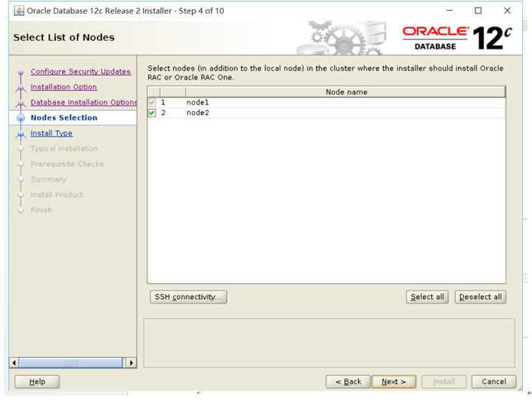The height and width of the screenshot is (401, 532).
Task: Cancel the installation
Action: click(x=493, y=381)
